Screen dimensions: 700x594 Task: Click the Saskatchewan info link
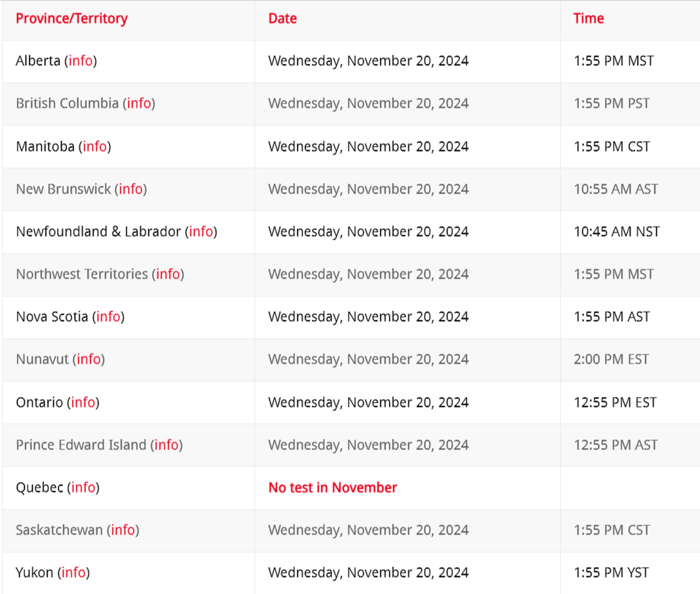point(123,530)
